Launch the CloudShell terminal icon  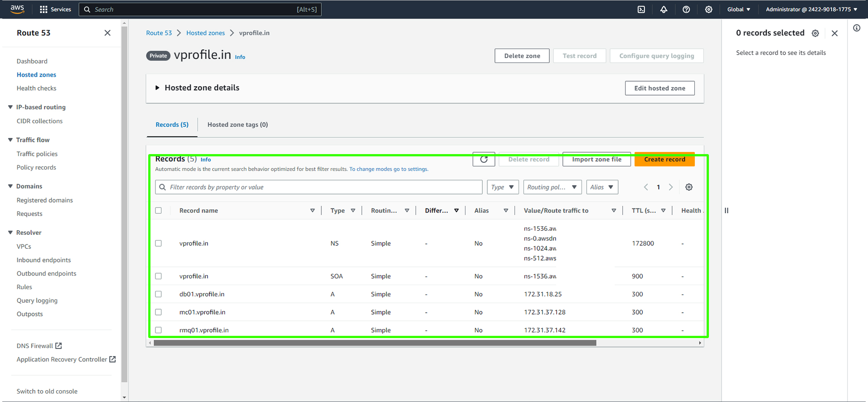pos(641,9)
